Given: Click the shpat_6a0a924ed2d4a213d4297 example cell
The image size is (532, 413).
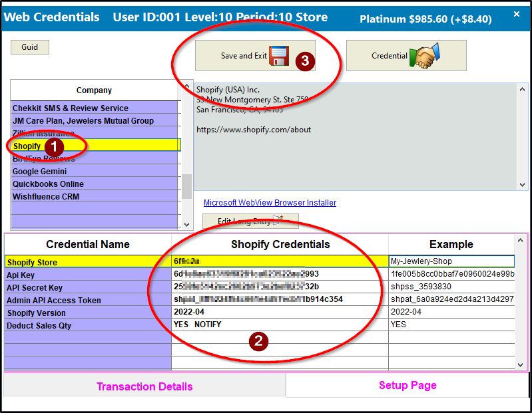Looking at the screenshot, I should click(451, 299).
